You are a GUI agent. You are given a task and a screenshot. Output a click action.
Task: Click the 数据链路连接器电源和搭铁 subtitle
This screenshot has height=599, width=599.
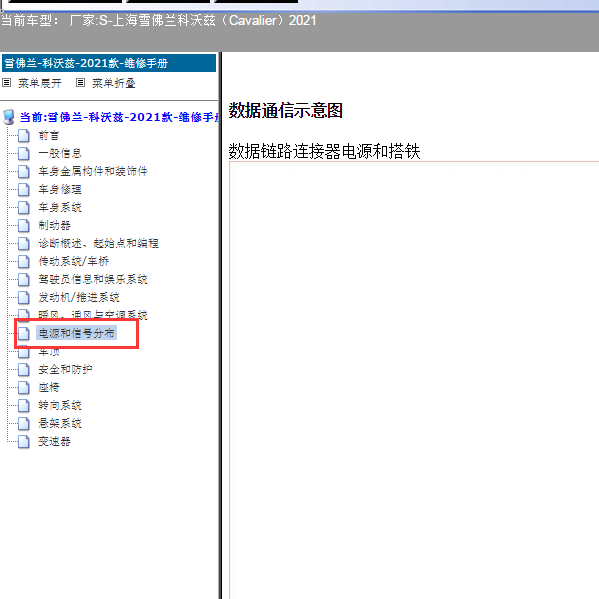324,151
